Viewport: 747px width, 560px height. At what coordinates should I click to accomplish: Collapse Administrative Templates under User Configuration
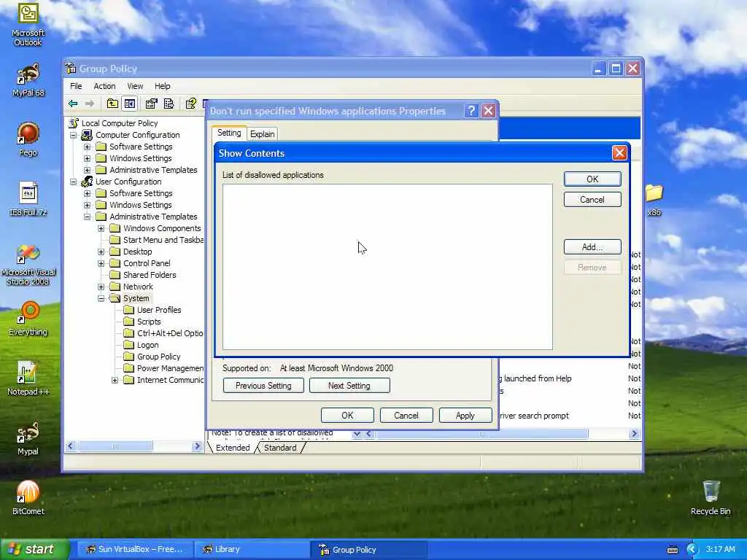tap(88, 217)
